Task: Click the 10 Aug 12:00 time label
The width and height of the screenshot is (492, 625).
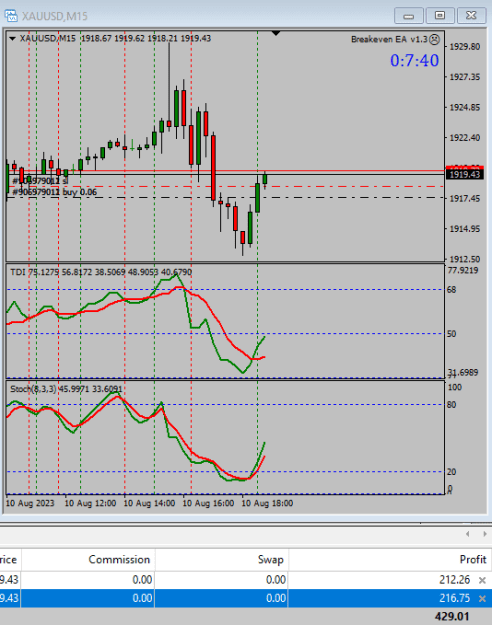Action: click(90, 503)
